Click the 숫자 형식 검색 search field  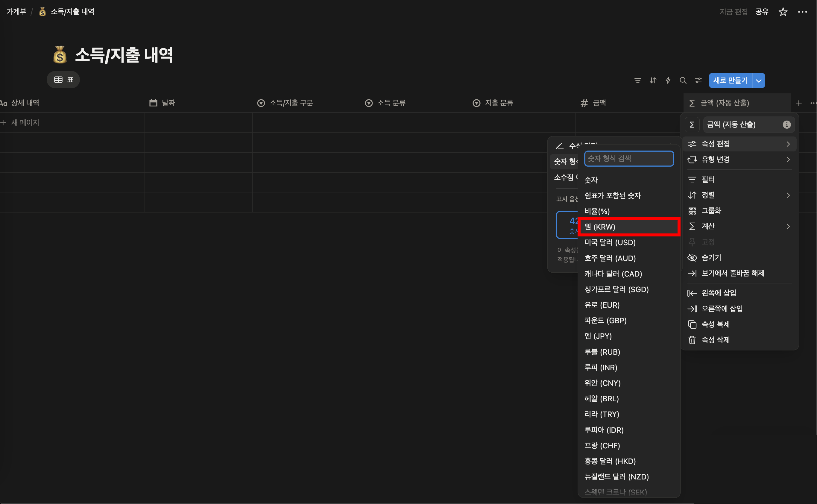(629, 159)
